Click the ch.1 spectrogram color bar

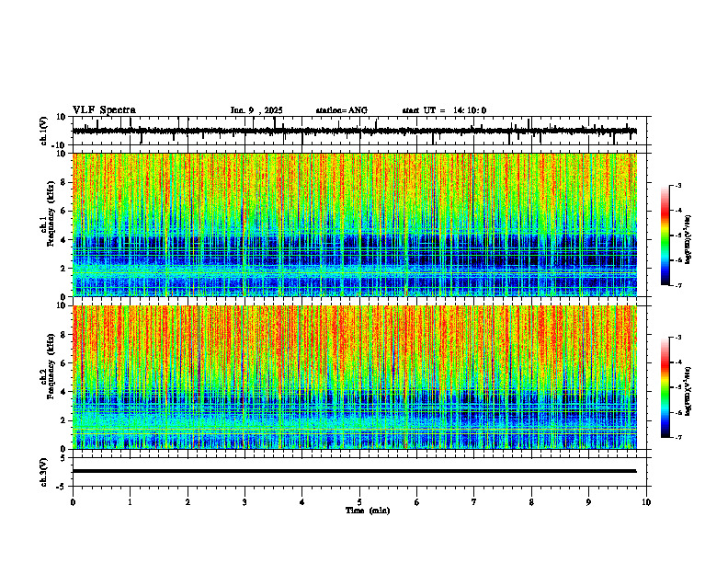(x=665, y=236)
